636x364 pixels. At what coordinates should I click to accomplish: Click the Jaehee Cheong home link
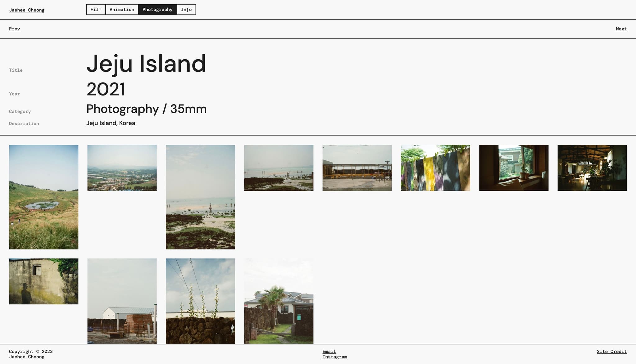[x=27, y=10]
